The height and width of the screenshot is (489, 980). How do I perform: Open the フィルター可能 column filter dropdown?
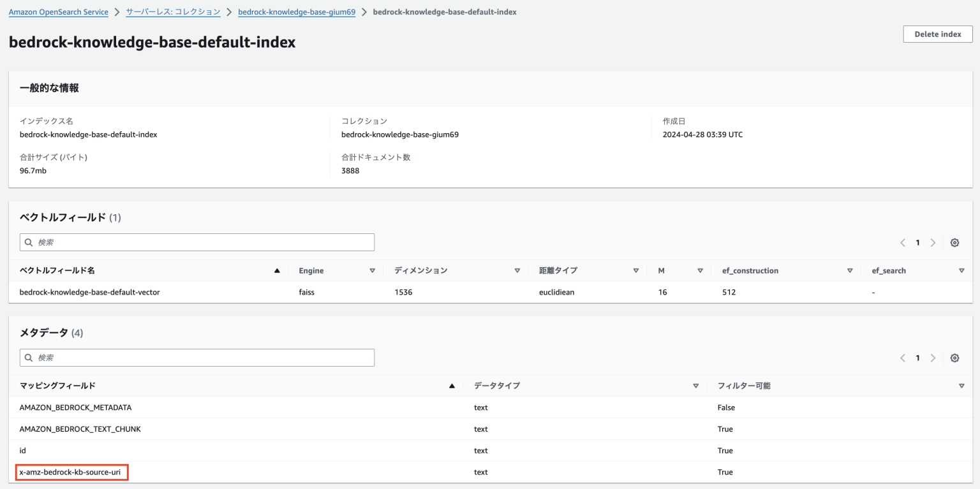click(961, 385)
